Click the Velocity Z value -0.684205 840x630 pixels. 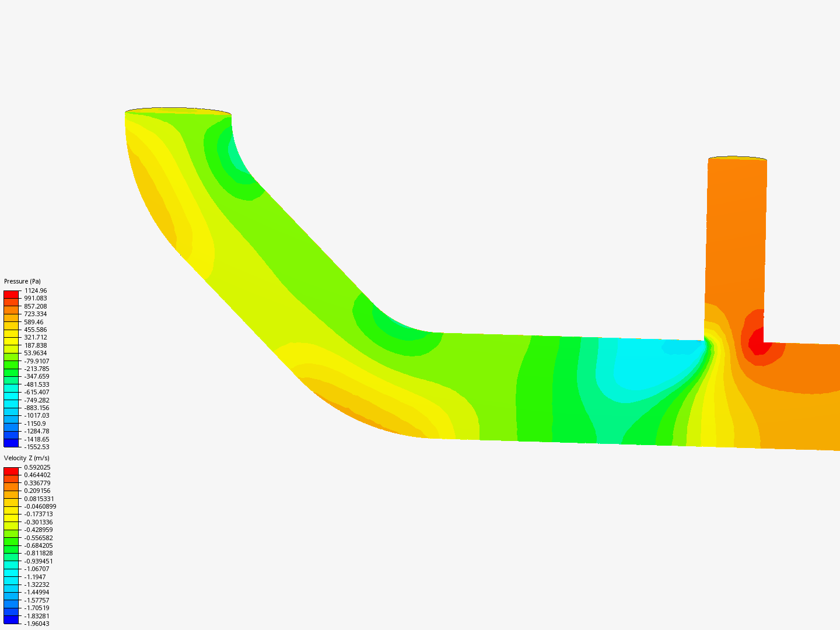coord(38,545)
